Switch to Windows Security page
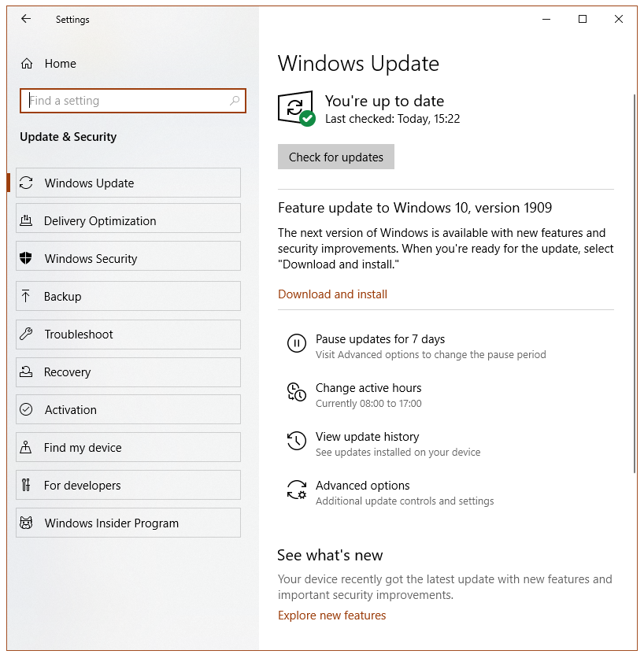Image resolution: width=644 pixels, height=658 pixels. (x=128, y=256)
